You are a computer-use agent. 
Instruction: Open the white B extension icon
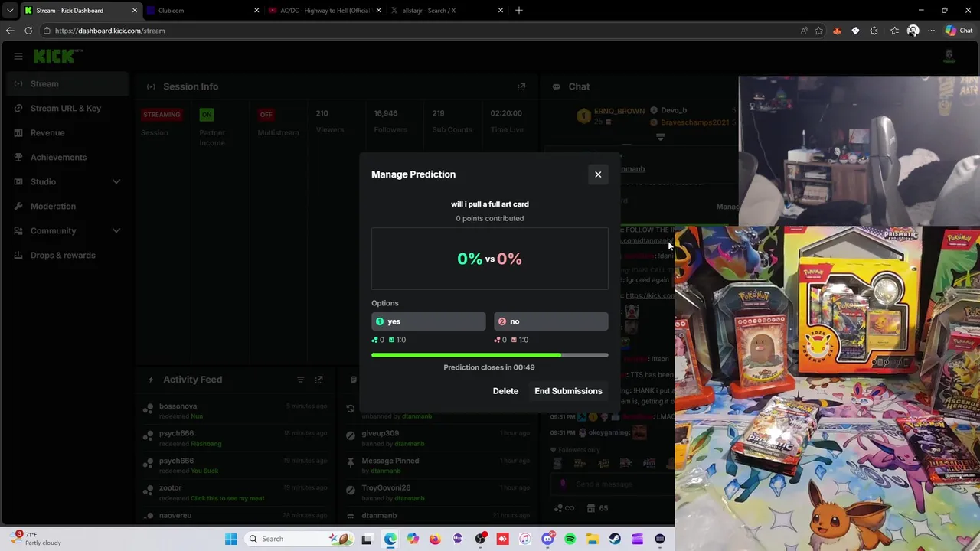pos(855,31)
